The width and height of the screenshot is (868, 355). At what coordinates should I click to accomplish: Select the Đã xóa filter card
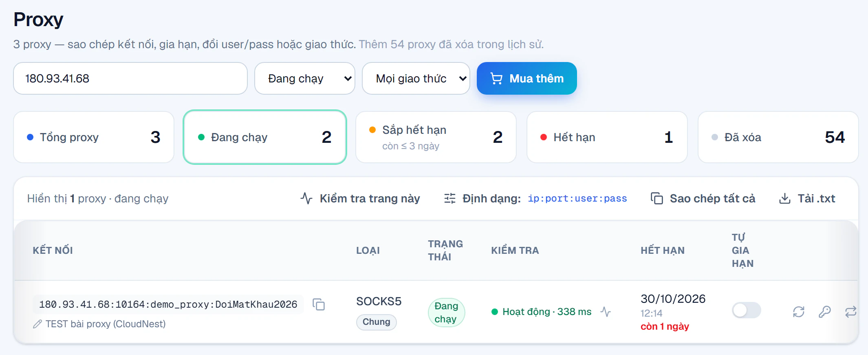pos(778,137)
